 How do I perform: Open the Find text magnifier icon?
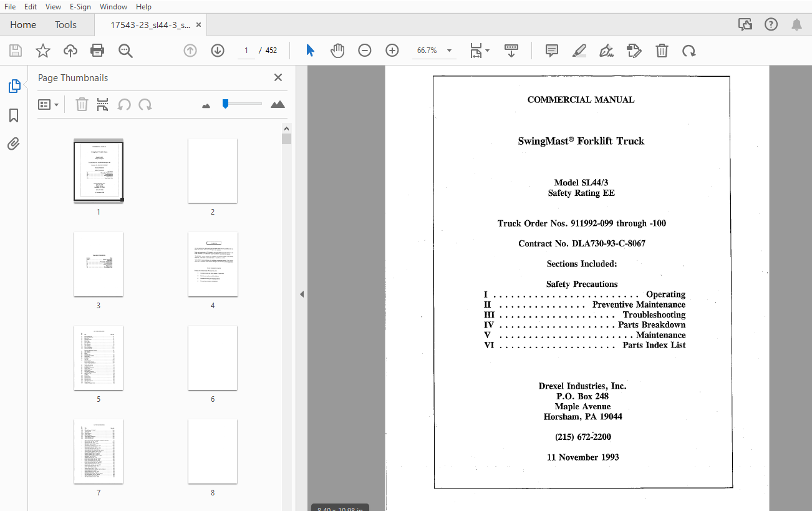[126, 51]
